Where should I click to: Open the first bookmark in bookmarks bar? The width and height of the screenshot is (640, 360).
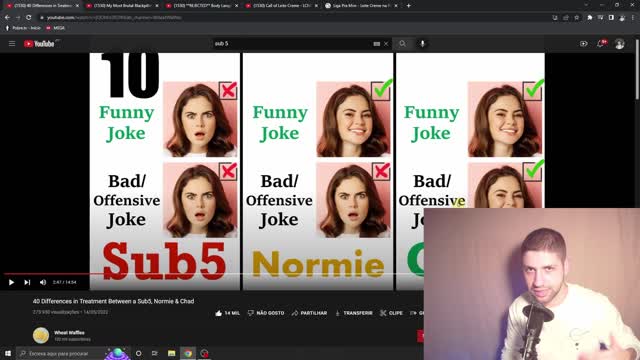coord(23,28)
